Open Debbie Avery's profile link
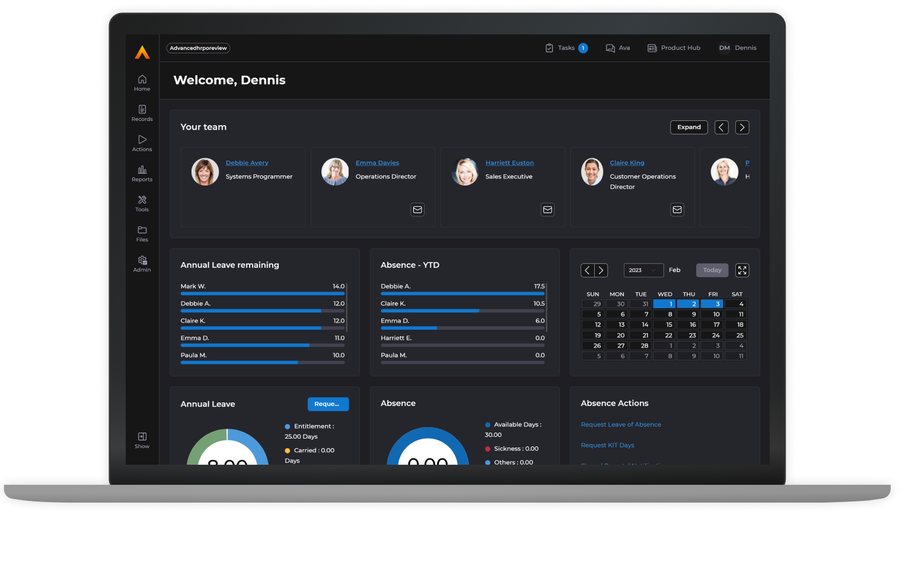The image size is (912, 588). tap(247, 163)
